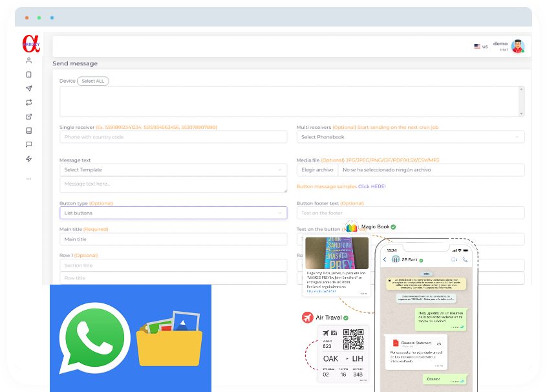Open the Select Template dropdown

pyautogui.click(x=173, y=169)
